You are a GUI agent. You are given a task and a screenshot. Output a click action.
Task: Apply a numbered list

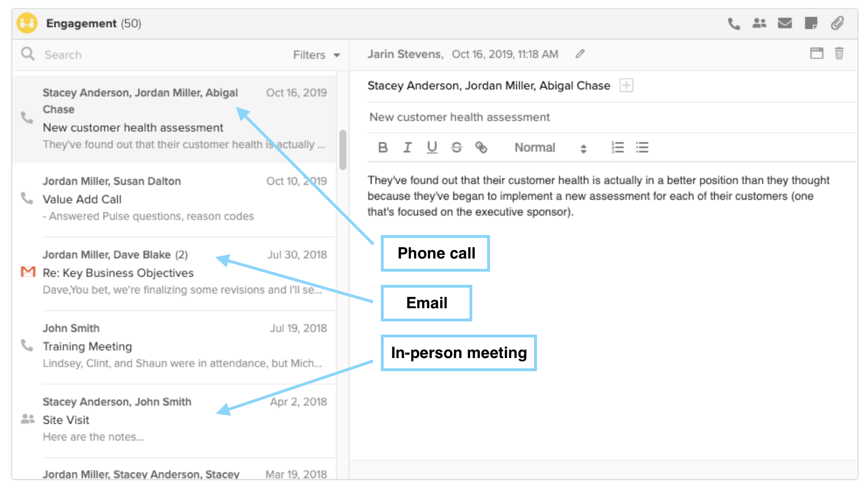click(618, 148)
